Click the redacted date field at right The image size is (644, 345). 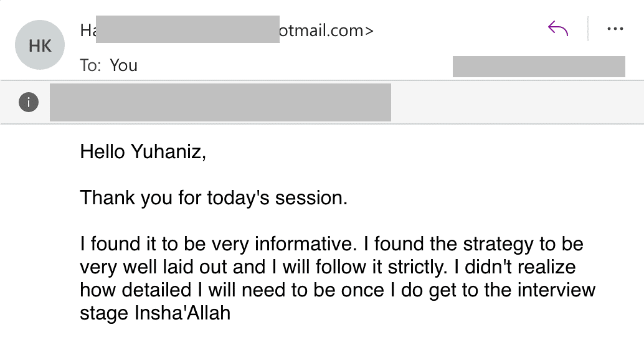538,67
